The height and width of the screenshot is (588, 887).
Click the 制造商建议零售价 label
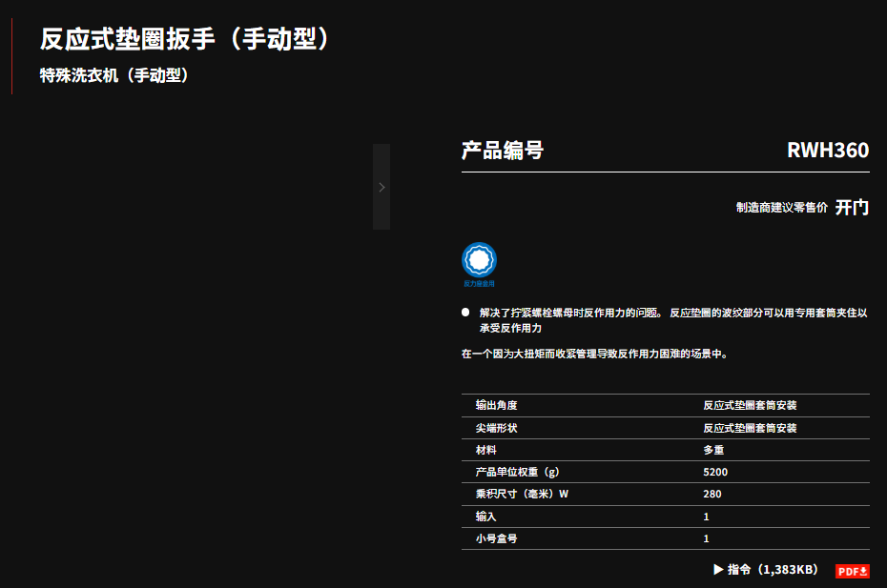point(781,208)
